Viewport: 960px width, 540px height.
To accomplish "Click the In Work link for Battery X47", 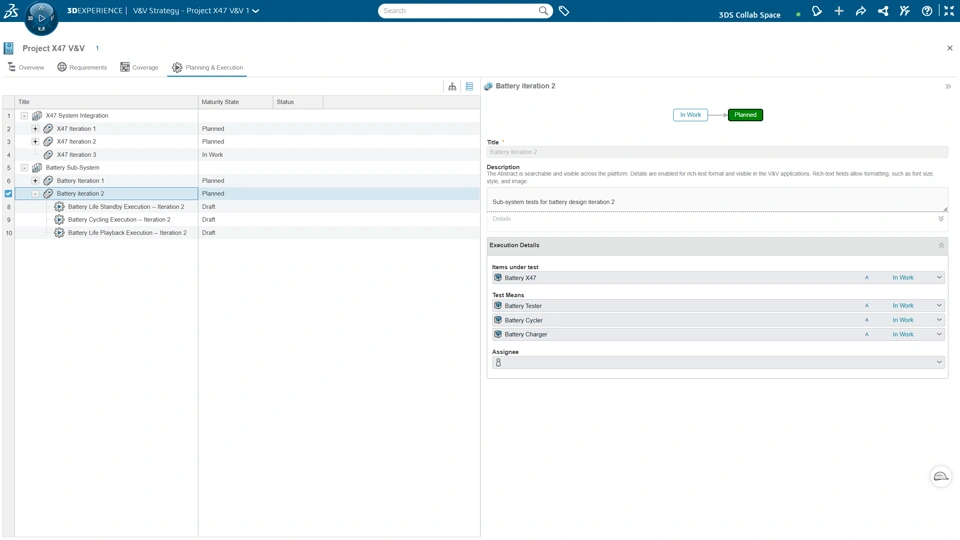I will tap(902, 277).
